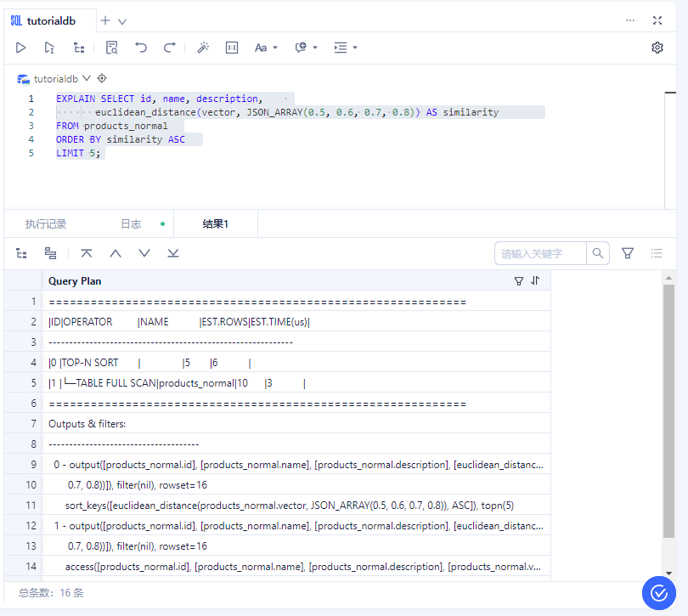Screen dimensions: 688x616
Task: Undo the last edit
Action: pos(141,48)
